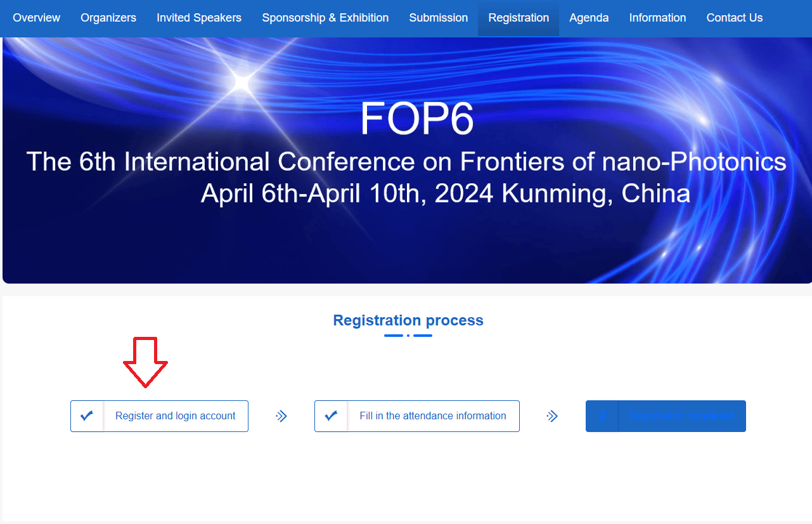Click checkmark icon beside Register and login
Image resolution: width=812 pixels, height=524 pixels.
coord(87,416)
